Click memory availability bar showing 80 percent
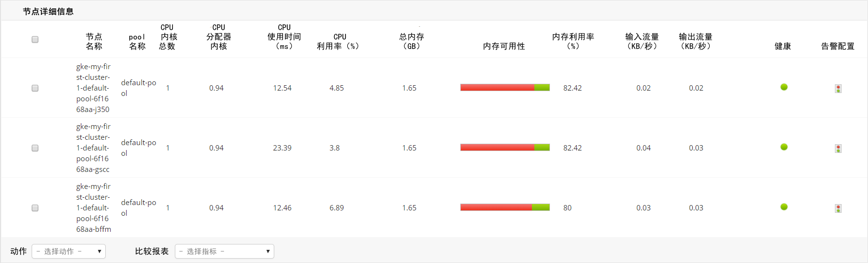The height and width of the screenshot is (263, 868). pyautogui.click(x=505, y=207)
